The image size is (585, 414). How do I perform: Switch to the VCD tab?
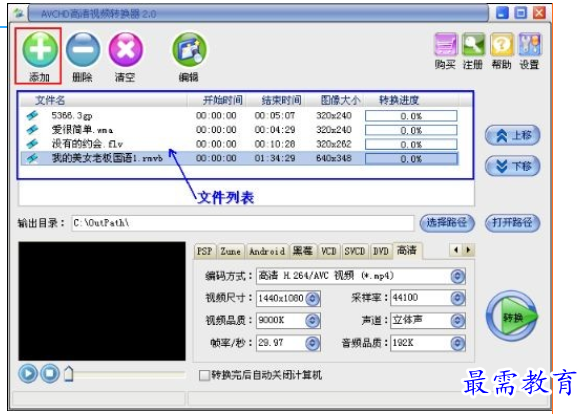tap(329, 251)
